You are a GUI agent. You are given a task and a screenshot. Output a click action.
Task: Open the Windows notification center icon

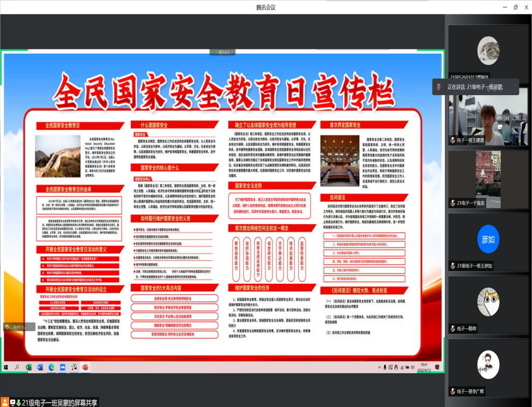(x=437, y=367)
